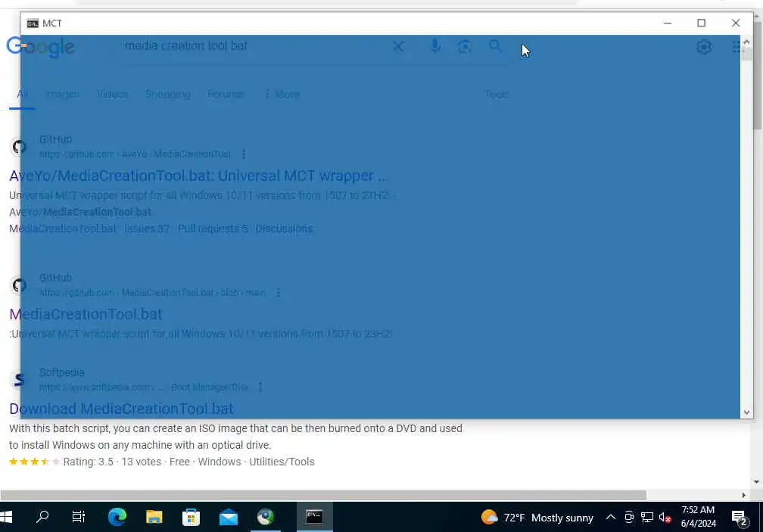
Task: Open options for first GitHub result
Action: (x=243, y=154)
